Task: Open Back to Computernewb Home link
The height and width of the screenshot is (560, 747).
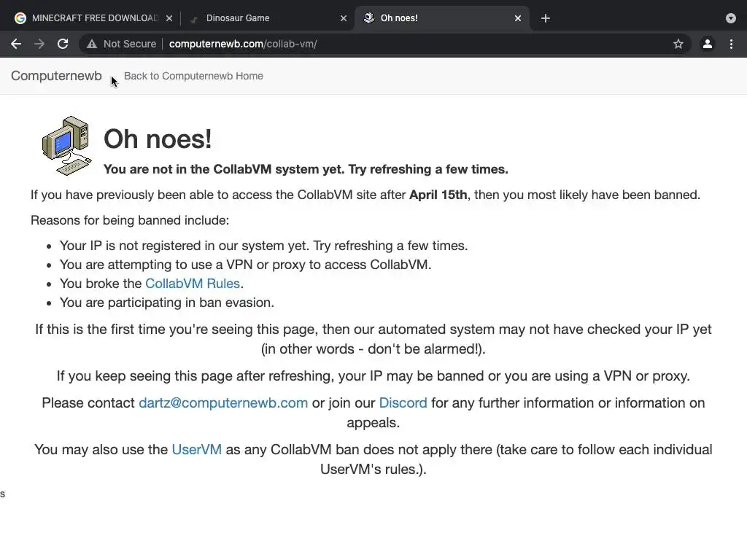Action: [x=193, y=76]
